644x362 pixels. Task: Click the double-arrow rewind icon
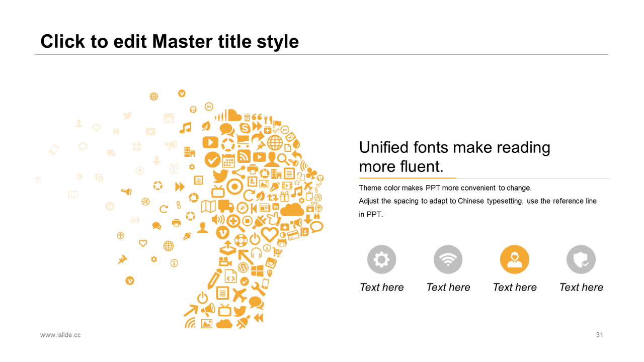coord(258,318)
